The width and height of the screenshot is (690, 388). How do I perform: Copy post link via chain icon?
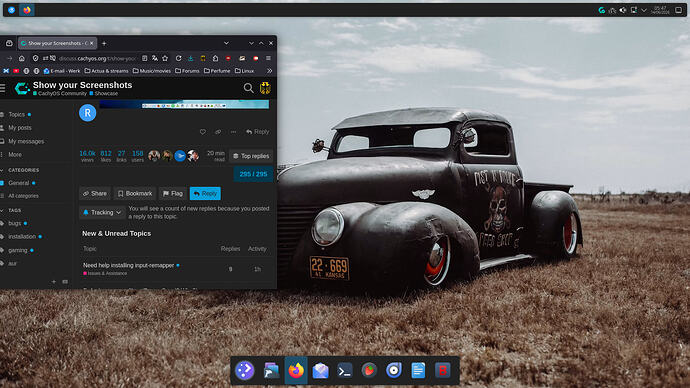(x=218, y=132)
